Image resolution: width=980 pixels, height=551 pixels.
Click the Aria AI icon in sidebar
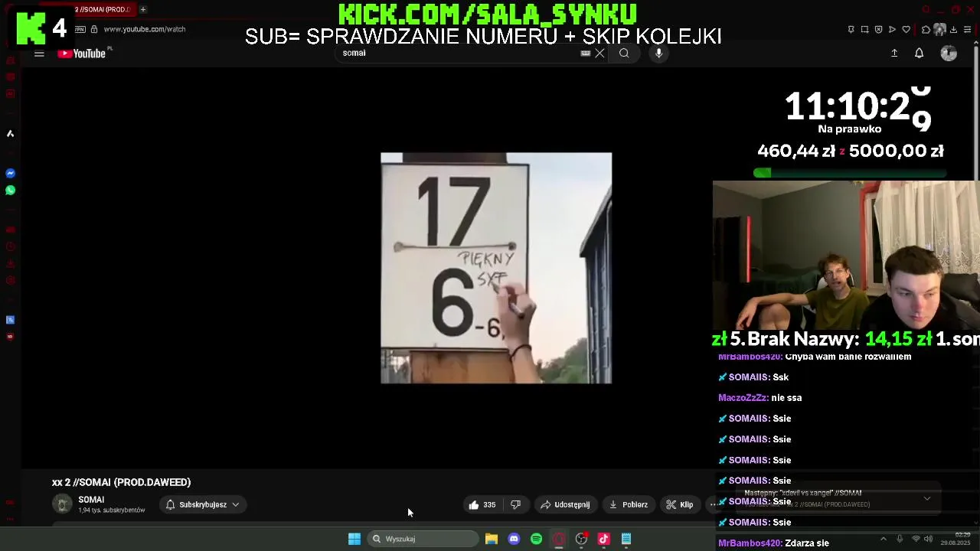pyautogui.click(x=10, y=133)
